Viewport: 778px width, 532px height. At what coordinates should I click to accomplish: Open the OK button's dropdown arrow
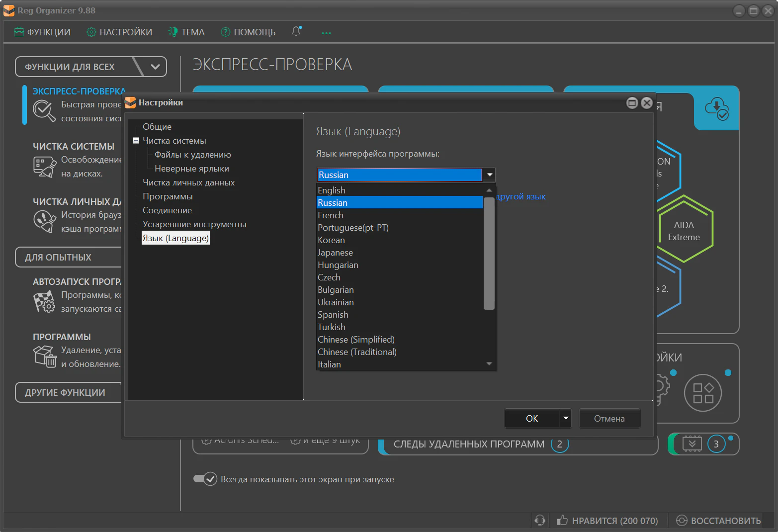566,418
